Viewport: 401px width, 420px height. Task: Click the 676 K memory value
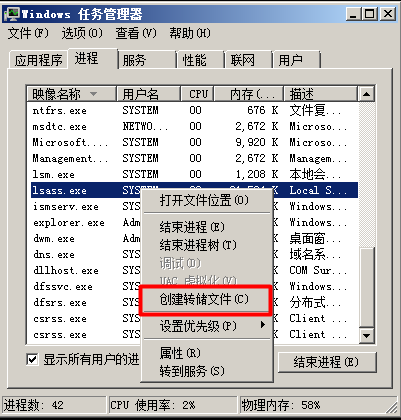[263, 110]
